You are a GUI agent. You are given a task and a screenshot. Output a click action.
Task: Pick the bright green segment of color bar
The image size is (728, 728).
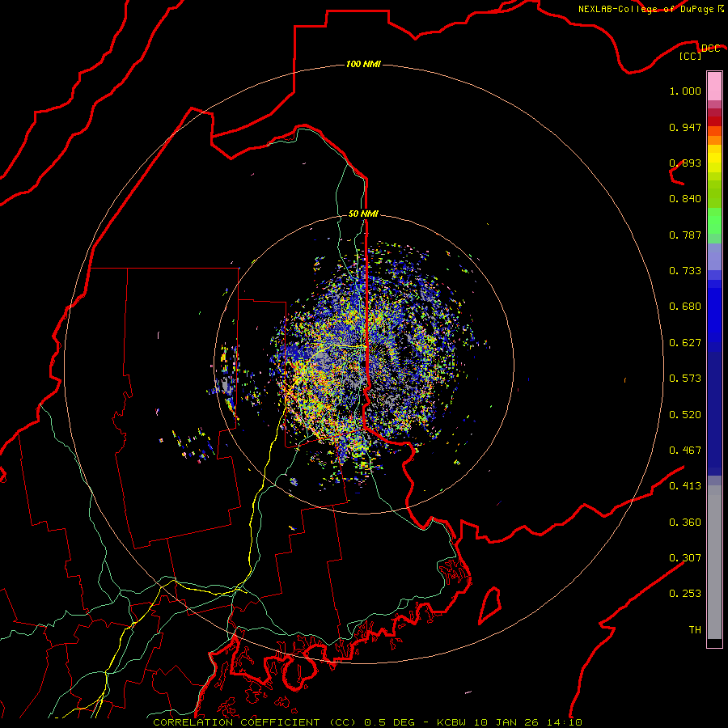tap(714, 221)
